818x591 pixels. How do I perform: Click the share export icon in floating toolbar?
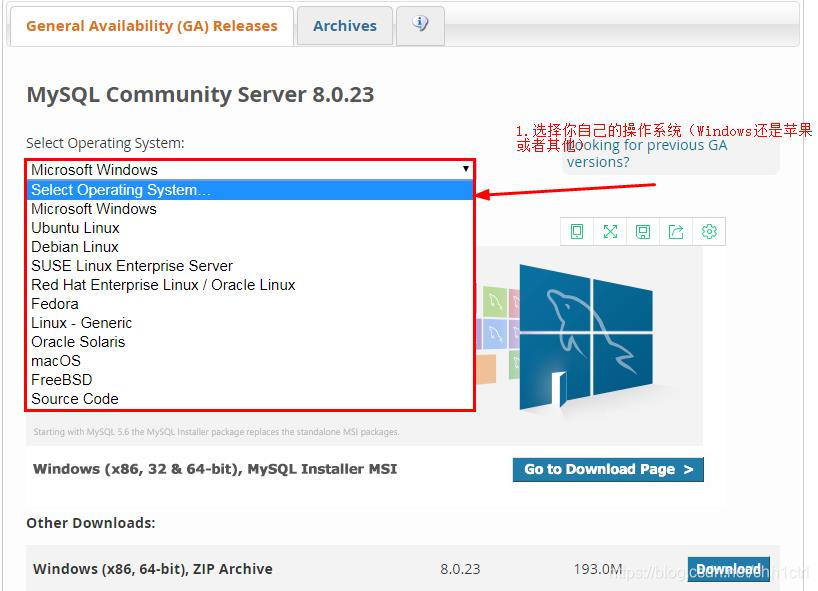click(x=676, y=232)
